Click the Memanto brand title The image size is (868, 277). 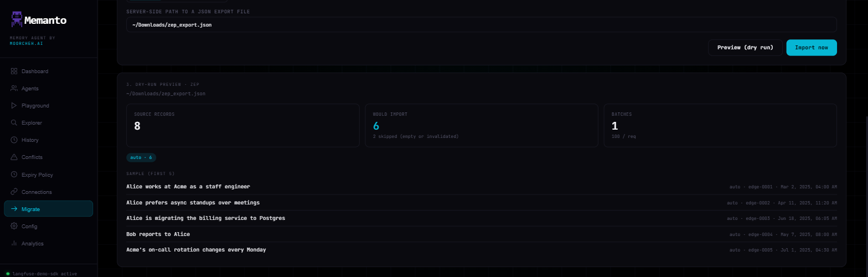[45, 20]
